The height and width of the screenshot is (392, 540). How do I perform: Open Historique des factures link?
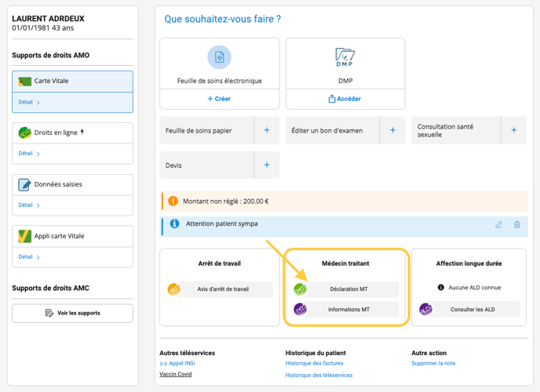[314, 364]
